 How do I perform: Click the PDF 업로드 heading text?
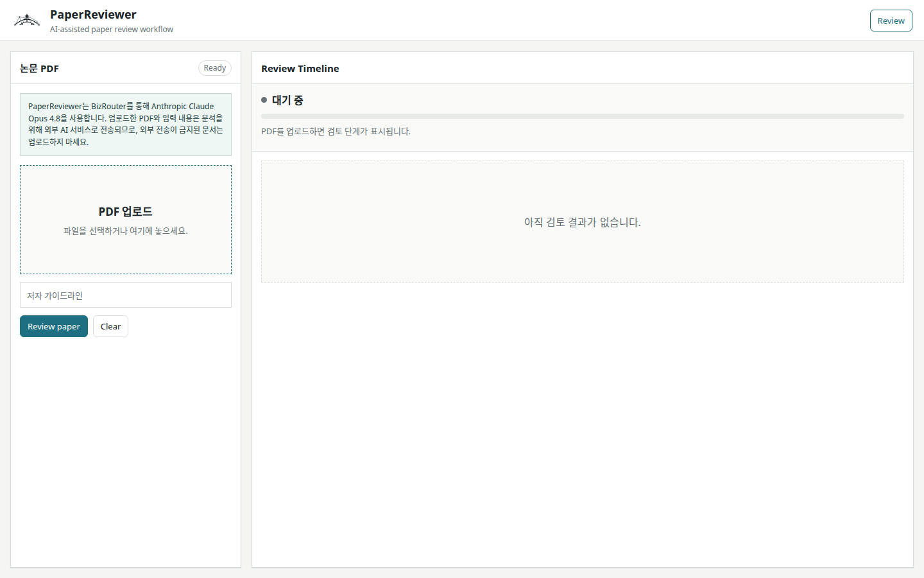(x=126, y=211)
